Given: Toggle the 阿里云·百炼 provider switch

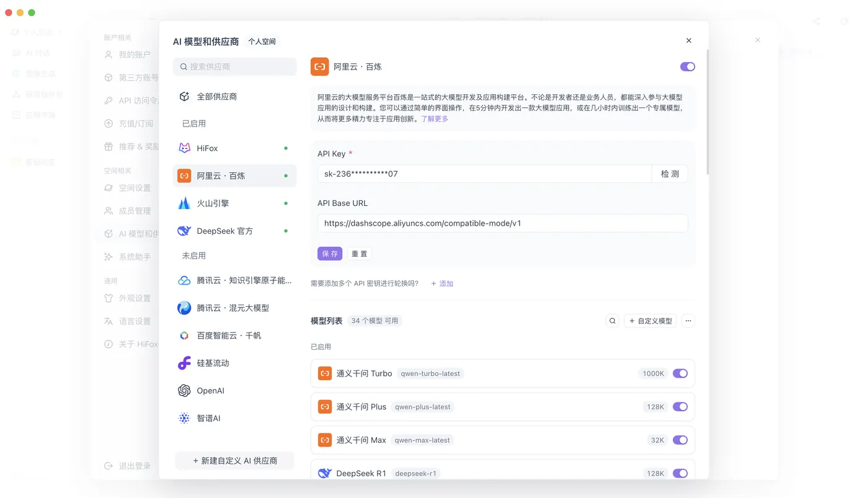Looking at the screenshot, I should click(x=688, y=66).
